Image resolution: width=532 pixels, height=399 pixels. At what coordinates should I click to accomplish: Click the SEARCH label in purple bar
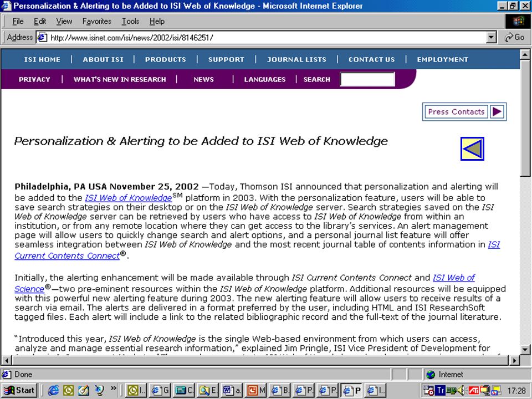(317, 79)
